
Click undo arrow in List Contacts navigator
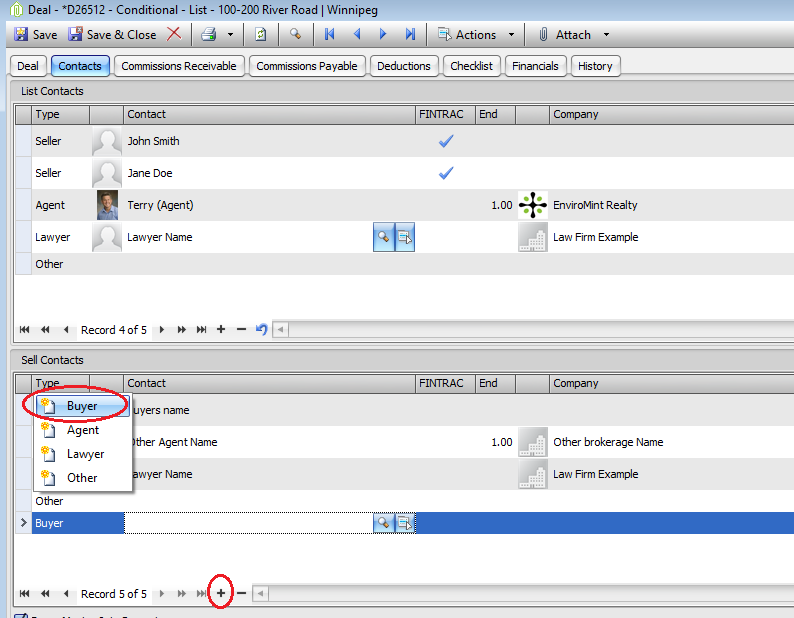tap(261, 330)
